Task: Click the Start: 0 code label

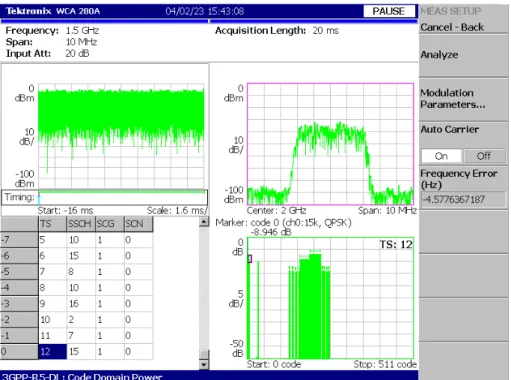Action: pos(274,364)
